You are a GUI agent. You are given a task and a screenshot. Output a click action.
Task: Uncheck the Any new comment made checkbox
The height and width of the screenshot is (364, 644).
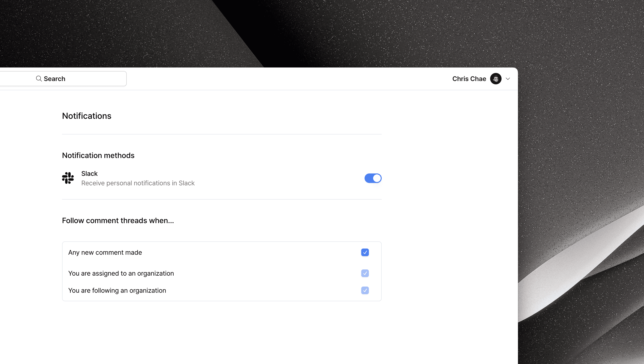365,252
